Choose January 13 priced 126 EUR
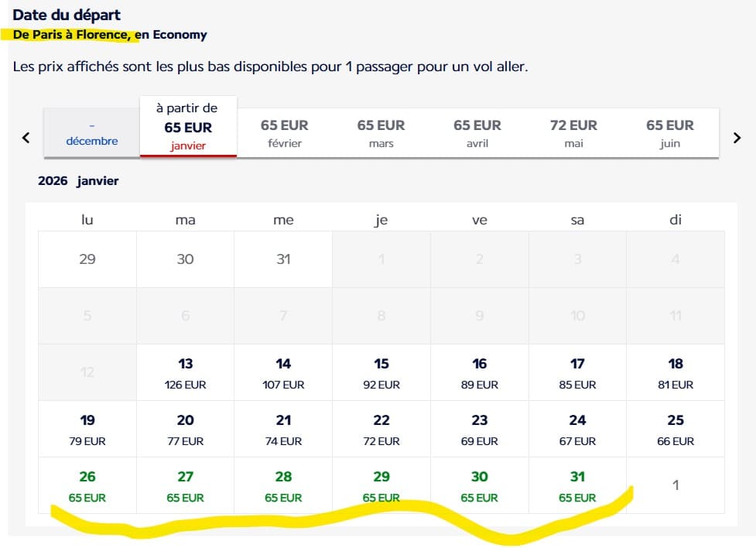Image resolution: width=756 pixels, height=548 pixels. click(185, 372)
